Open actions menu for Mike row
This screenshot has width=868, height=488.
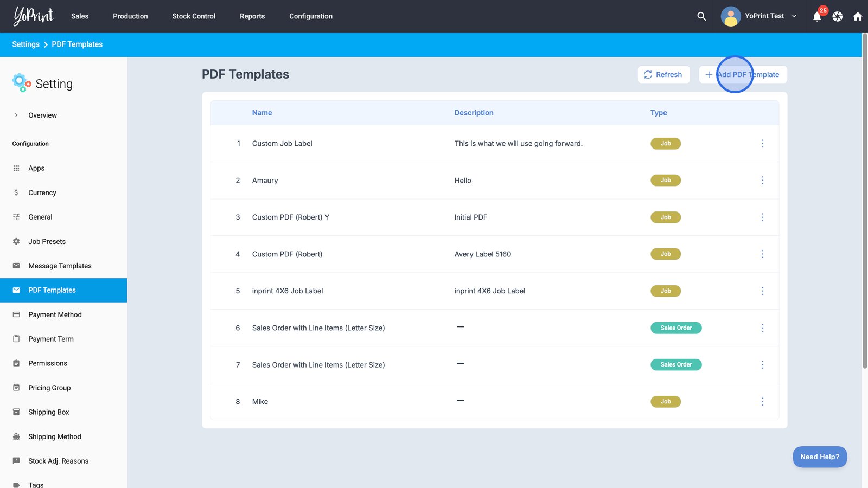762,402
